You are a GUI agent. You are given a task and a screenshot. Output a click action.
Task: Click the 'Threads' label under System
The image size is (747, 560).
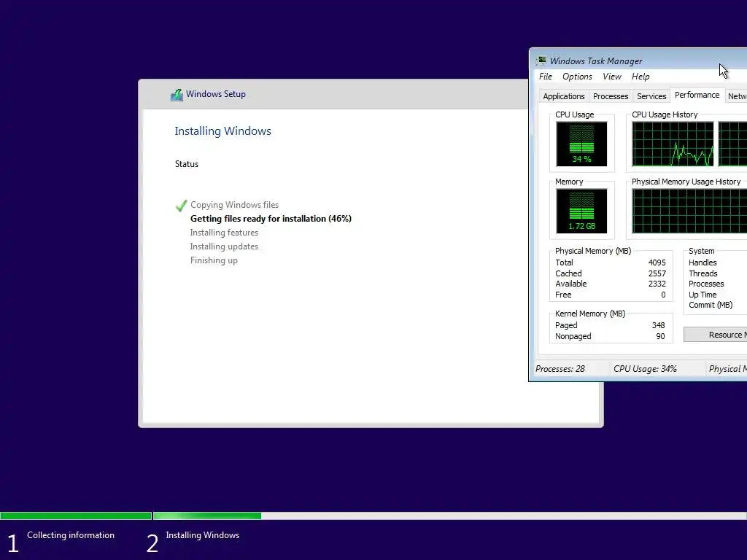click(703, 274)
